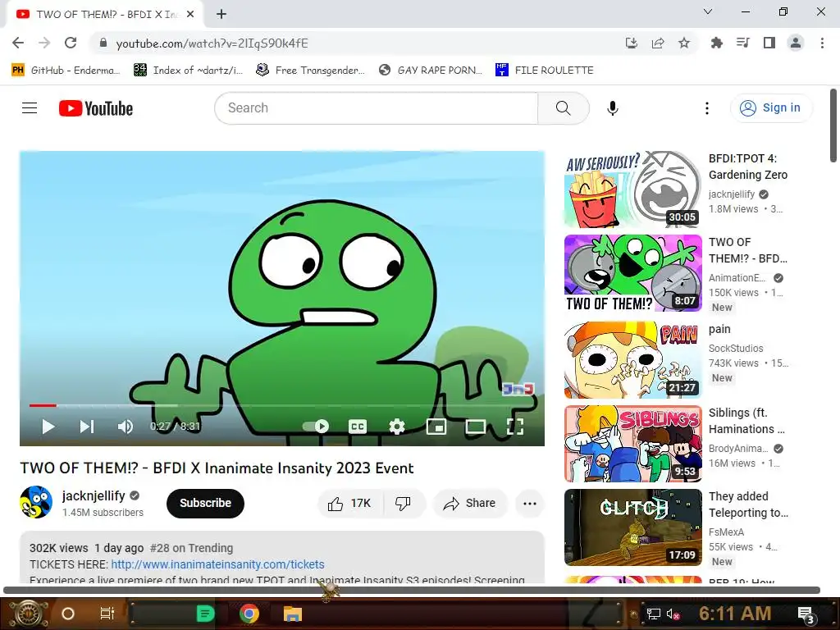Open the Start menu gear button
Viewport: 840px width, 630px height.
[28, 614]
